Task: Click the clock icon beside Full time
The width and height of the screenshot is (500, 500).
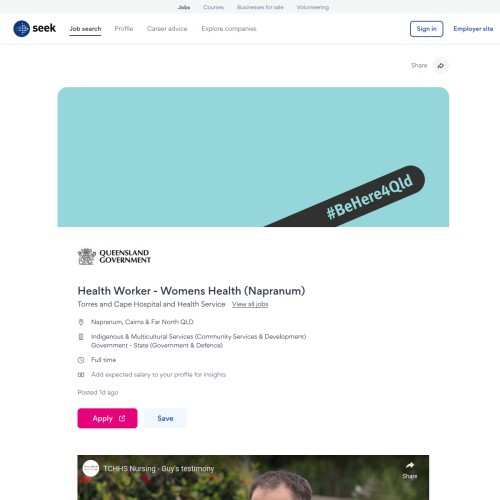Action: pyautogui.click(x=81, y=360)
